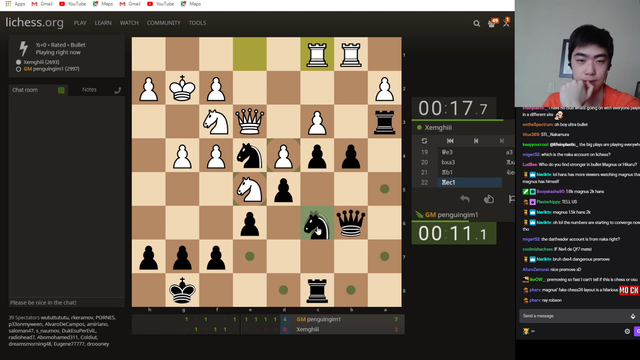Select the black king on g8
Image resolution: width=640 pixels, height=360 pixels.
182,290
